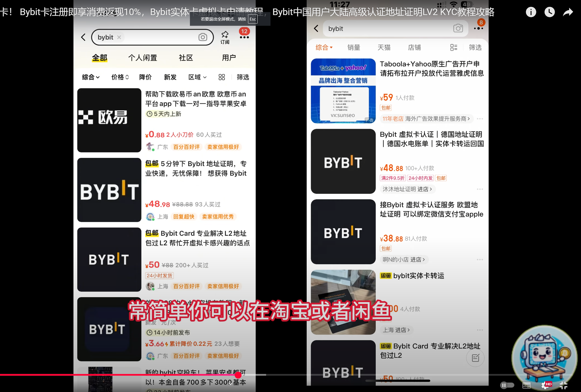Switch to grid view on the Xianyu list

222,77
